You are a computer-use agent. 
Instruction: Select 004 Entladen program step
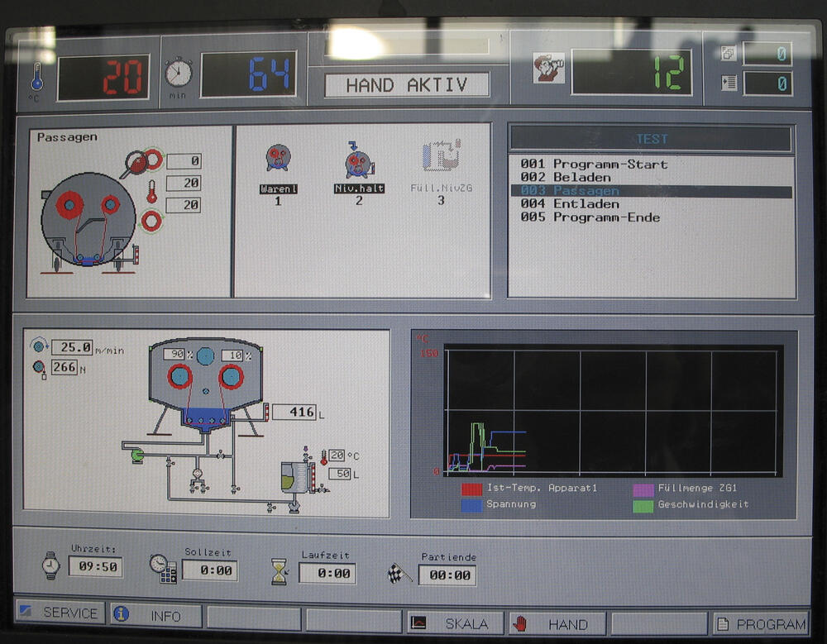click(569, 204)
